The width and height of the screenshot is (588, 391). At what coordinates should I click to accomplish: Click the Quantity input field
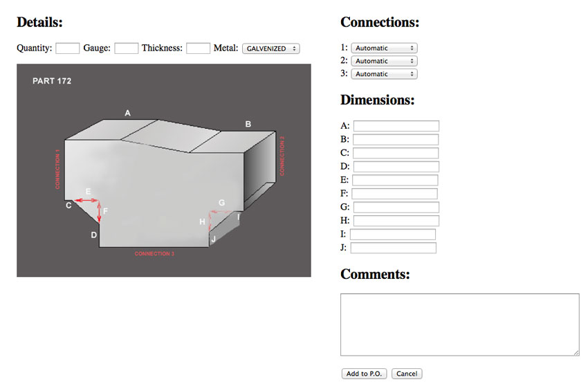(67, 48)
